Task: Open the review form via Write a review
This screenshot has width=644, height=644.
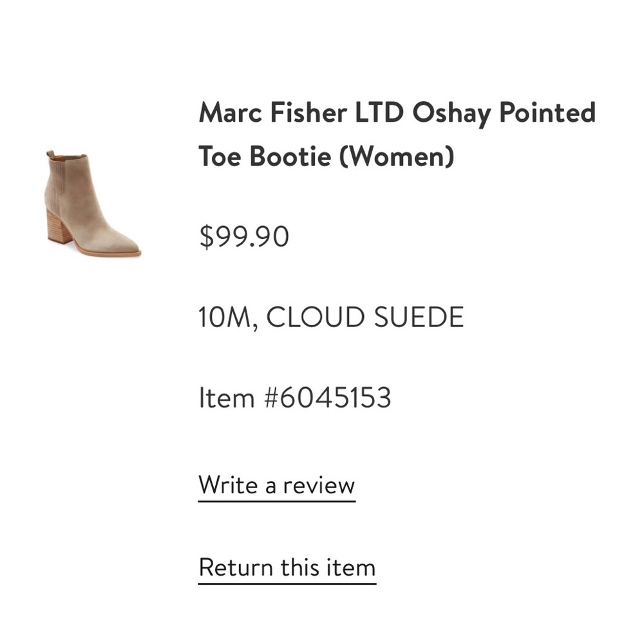Action: 277,485
